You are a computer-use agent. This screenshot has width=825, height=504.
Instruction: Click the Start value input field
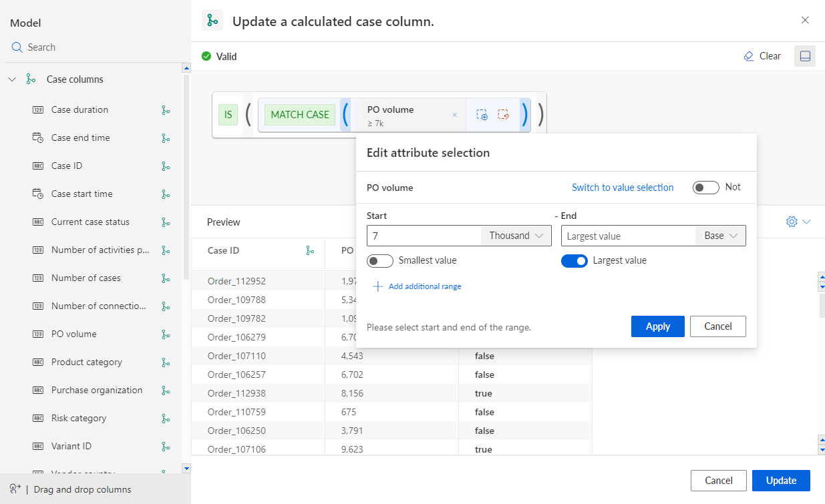424,236
